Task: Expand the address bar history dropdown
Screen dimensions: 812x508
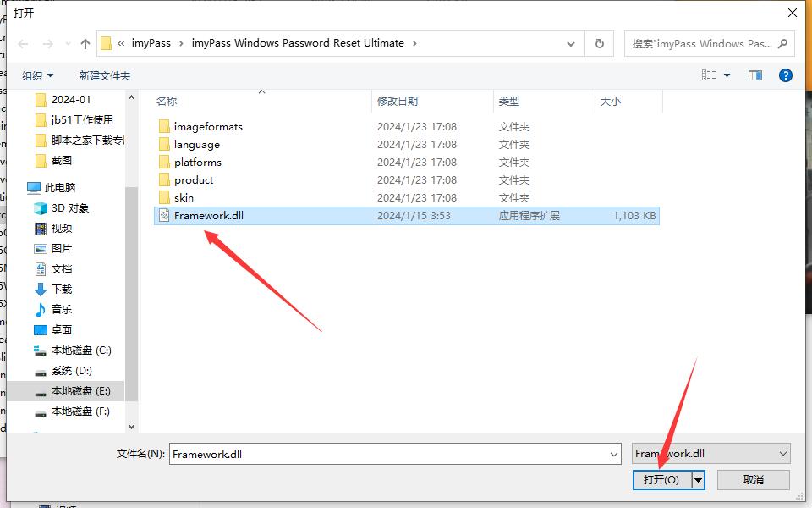Action: (x=571, y=44)
